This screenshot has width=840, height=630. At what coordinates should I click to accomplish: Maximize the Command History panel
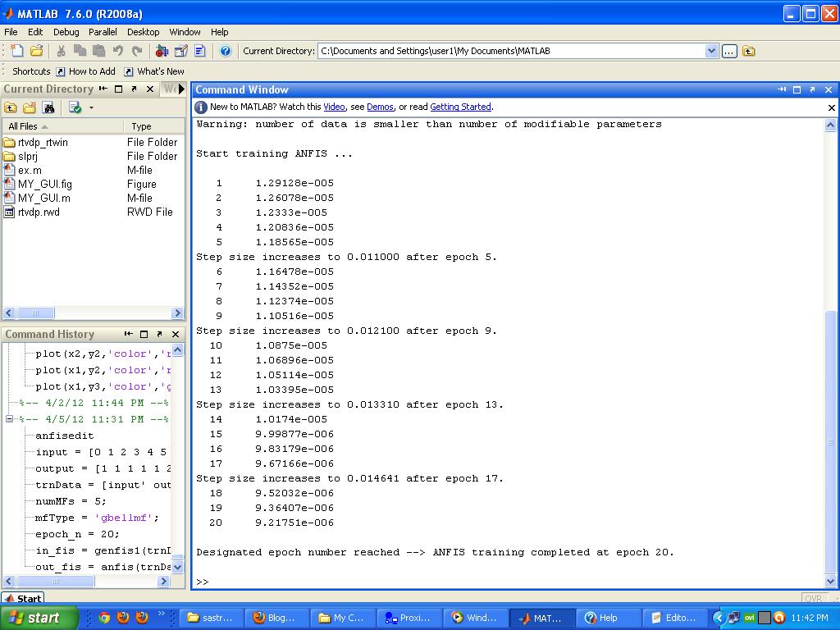(x=144, y=334)
